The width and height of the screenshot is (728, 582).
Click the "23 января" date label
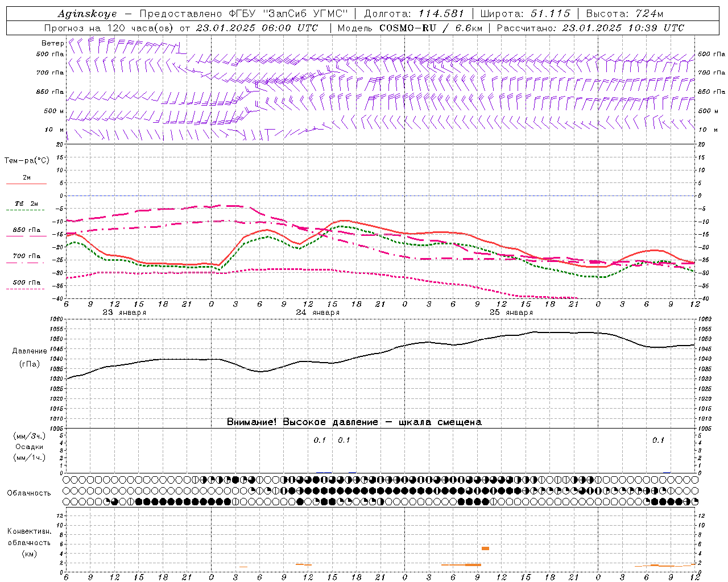pyautogui.click(x=124, y=313)
